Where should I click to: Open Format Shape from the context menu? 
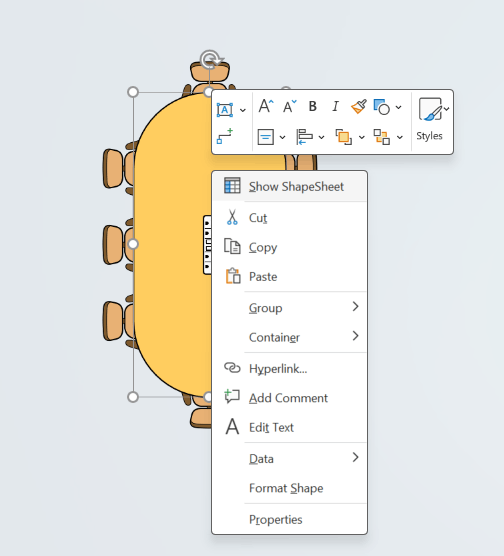289,488
